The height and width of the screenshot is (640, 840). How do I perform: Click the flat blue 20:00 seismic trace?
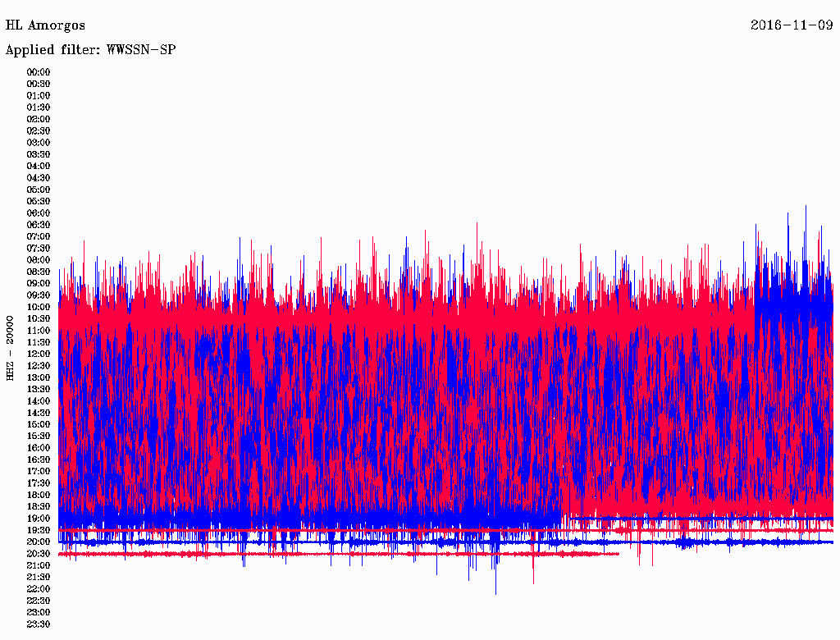tap(445, 542)
